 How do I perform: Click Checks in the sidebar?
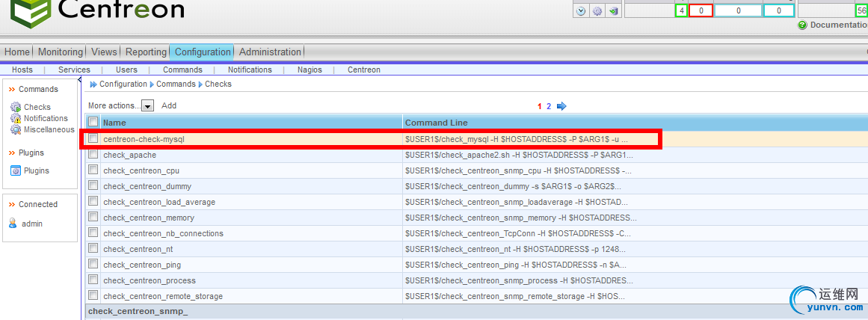[37, 107]
